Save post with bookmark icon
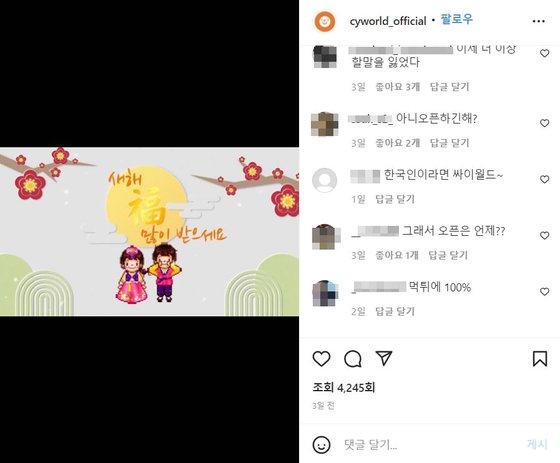The width and height of the screenshot is (560, 463). tap(540, 359)
